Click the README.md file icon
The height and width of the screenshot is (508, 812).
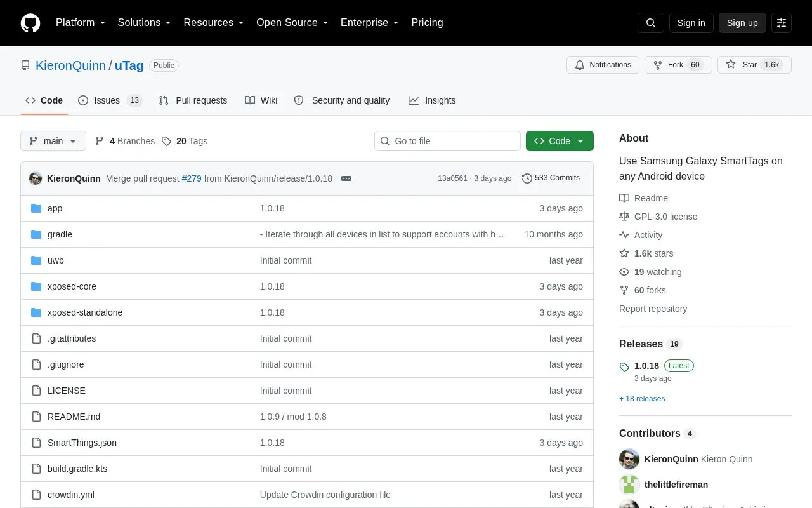(36, 417)
